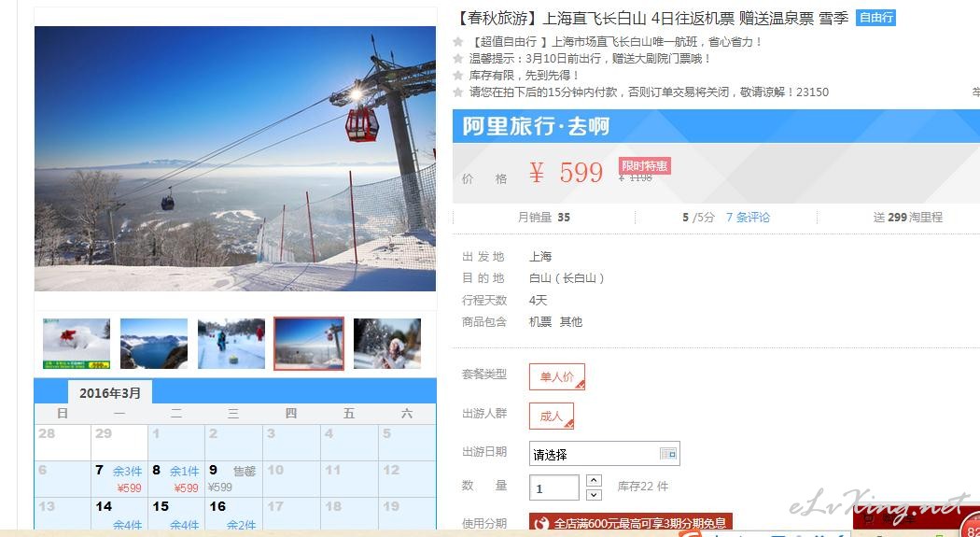View the first red skier thumbnail
Viewport: 980px width, 537px height.
(x=77, y=344)
